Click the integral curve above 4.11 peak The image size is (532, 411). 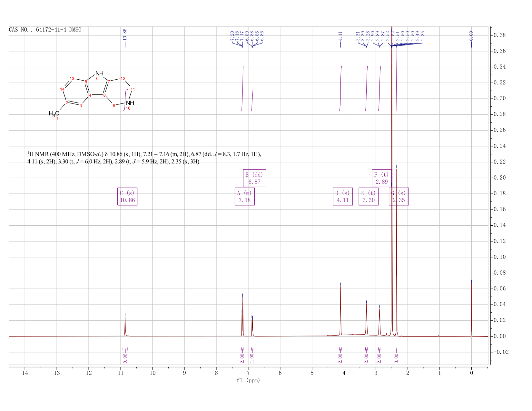tap(340, 88)
